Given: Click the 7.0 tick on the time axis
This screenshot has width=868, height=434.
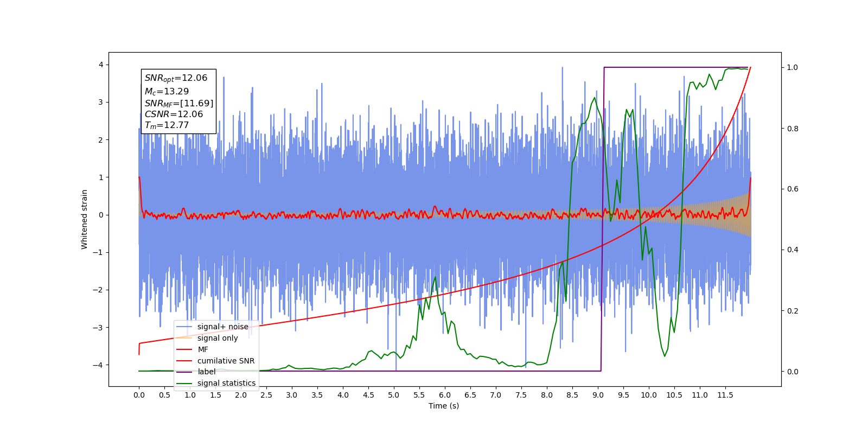Looking at the screenshot, I should (496, 395).
